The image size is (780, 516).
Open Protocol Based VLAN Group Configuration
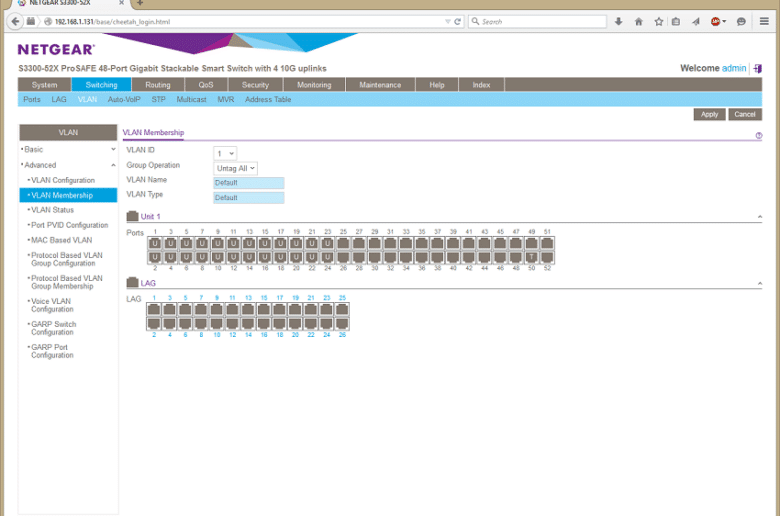(66, 259)
